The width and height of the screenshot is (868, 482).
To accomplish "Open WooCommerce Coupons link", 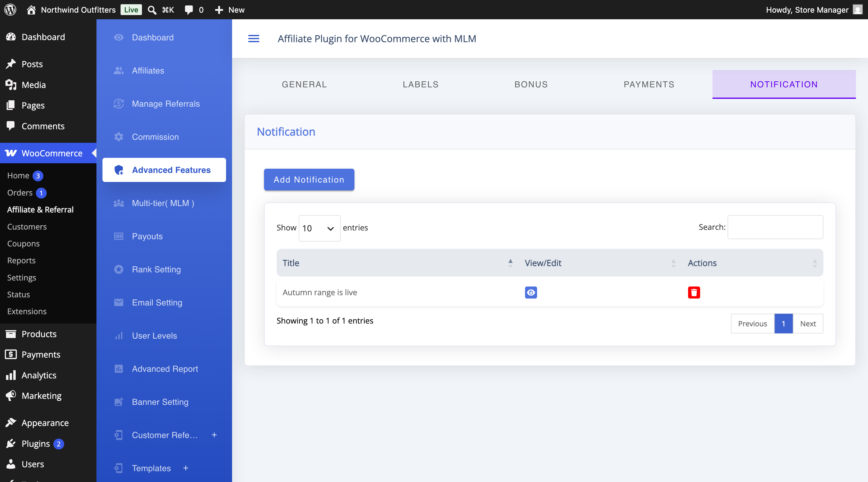I will point(24,243).
